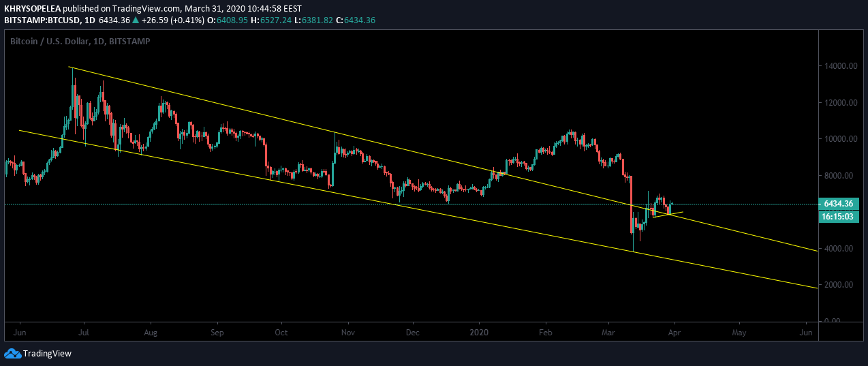The height and width of the screenshot is (366, 868).
Task: Click the 2000.00 price axis label
Action: coord(840,285)
